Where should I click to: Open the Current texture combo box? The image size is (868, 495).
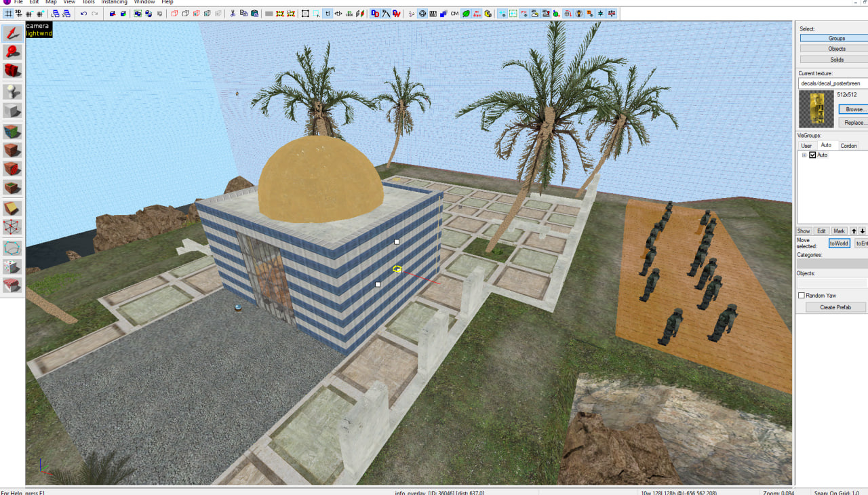coord(833,83)
